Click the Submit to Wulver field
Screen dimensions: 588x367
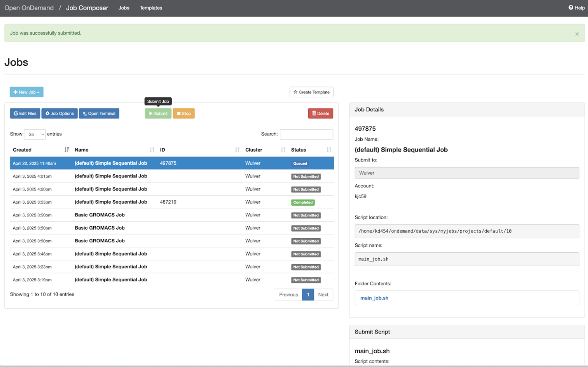click(x=467, y=173)
